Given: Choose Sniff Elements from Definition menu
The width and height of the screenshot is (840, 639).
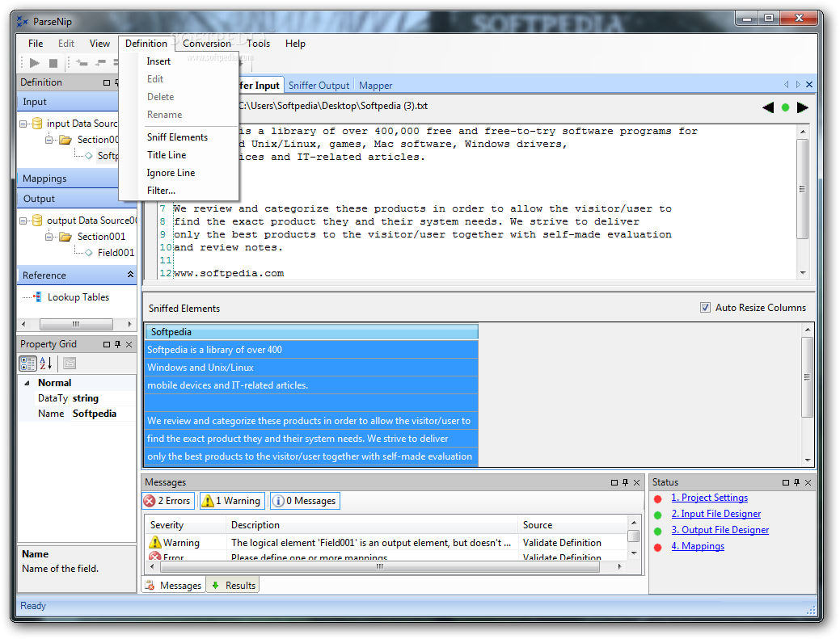Looking at the screenshot, I should pos(179,137).
